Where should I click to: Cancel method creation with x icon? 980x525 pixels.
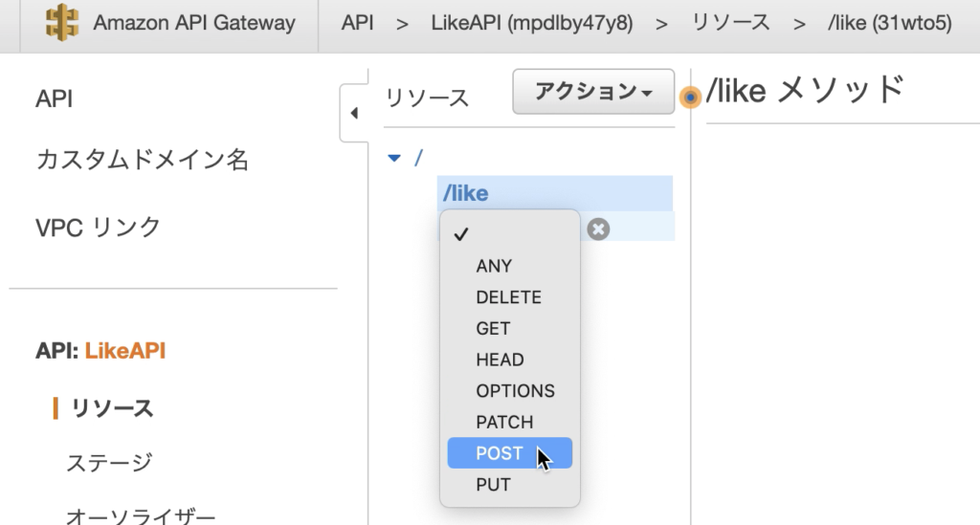pos(598,230)
